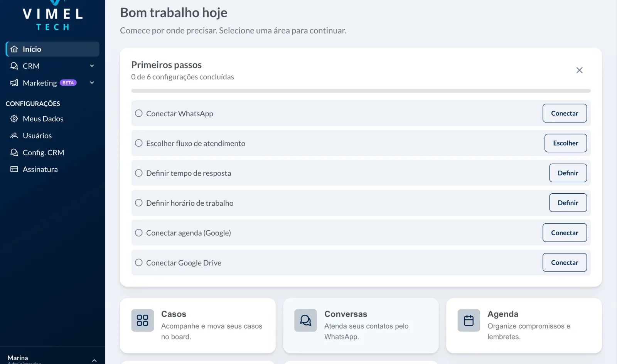
Task: Click Conectar for Google Drive
Action: pos(565,262)
